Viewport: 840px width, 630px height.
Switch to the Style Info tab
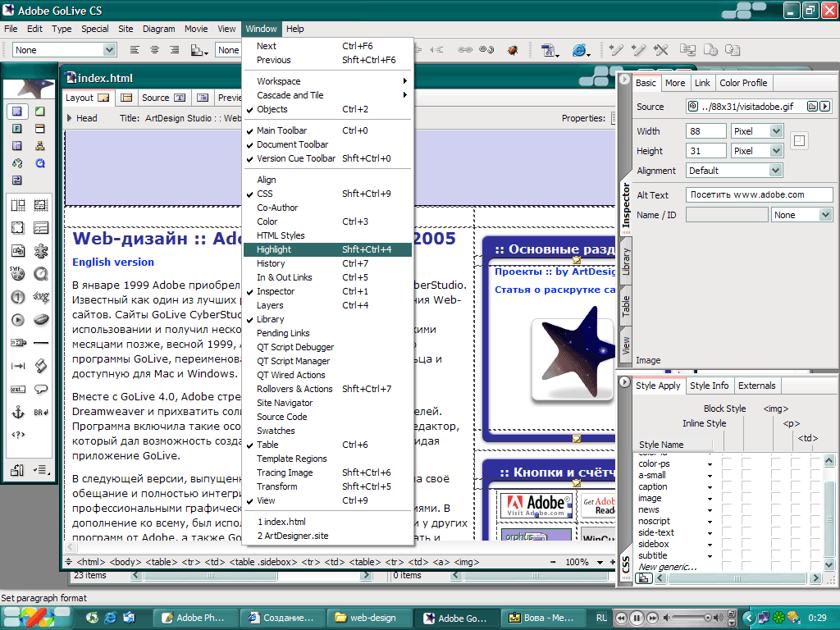[x=709, y=386]
